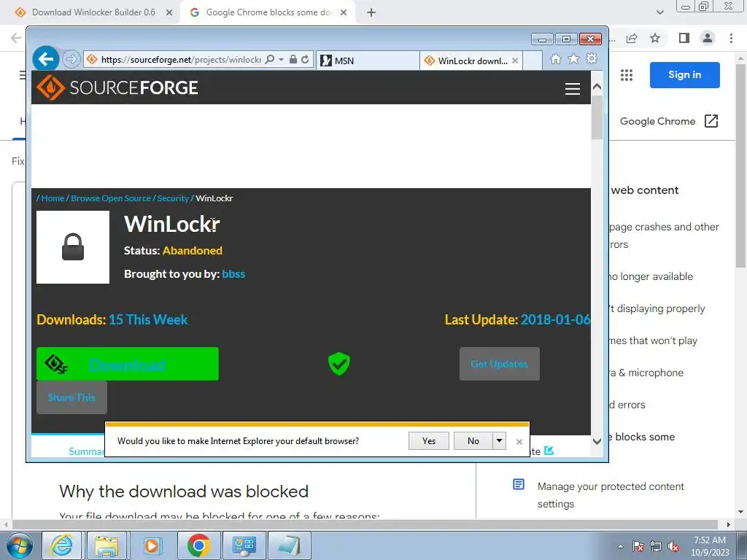This screenshot has height=560, width=747.
Task: Click the security lock icon in IE address bar
Action: (x=293, y=60)
